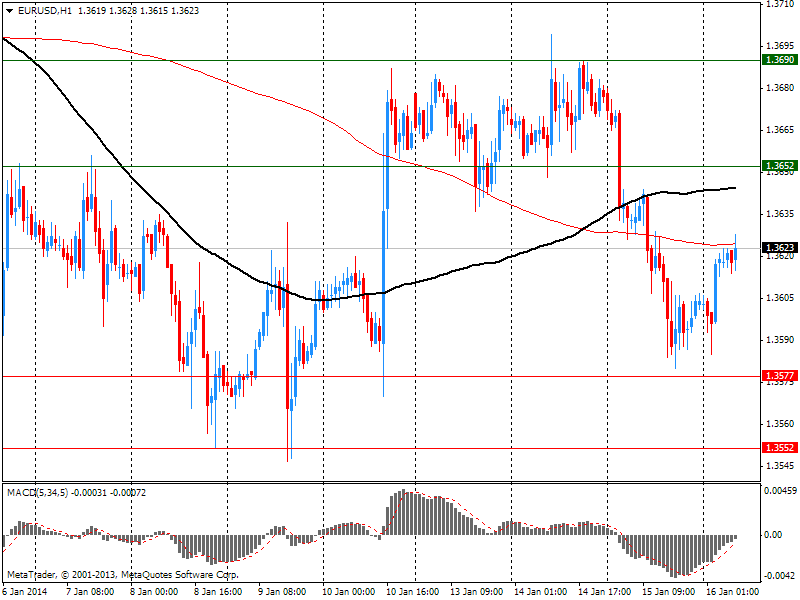Click the 1.3577 red support price label
The width and height of the screenshot is (800, 600).
(779, 376)
